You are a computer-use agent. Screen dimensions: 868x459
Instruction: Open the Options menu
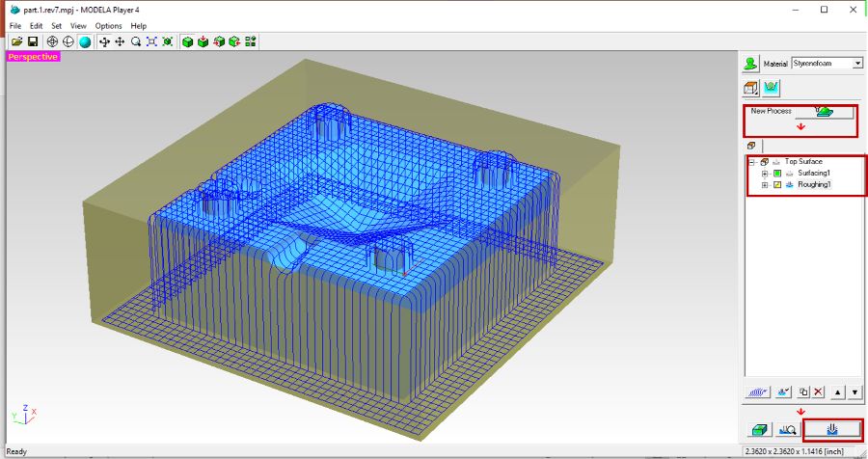pyautogui.click(x=108, y=26)
